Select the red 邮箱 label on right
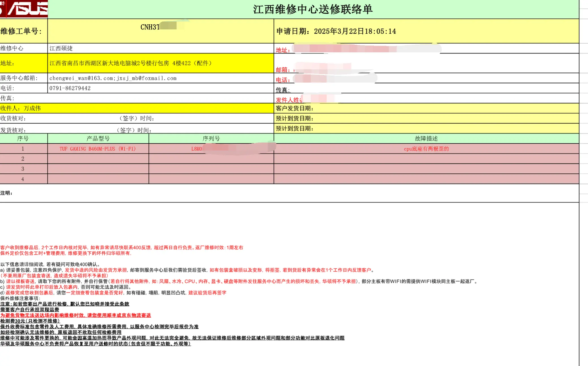588x366 pixels. tap(283, 70)
